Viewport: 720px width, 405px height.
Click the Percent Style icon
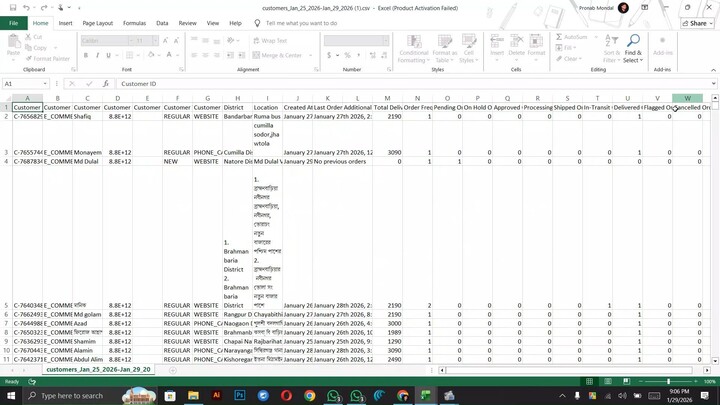348,55
